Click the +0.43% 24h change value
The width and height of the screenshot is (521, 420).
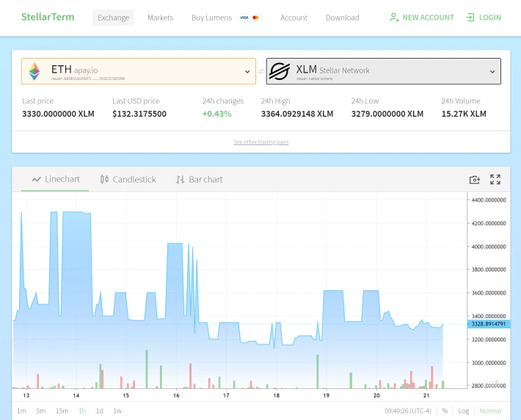pyautogui.click(x=216, y=114)
